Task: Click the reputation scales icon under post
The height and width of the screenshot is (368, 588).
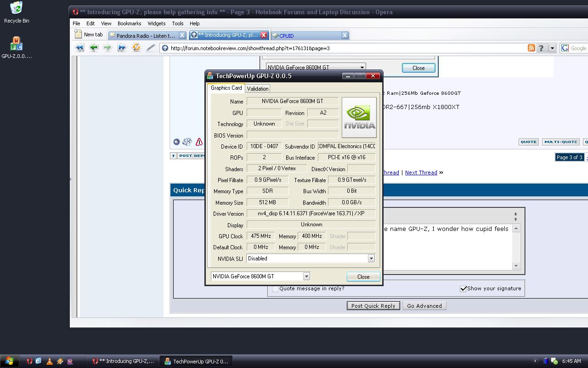Action: (x=187, y=142)
